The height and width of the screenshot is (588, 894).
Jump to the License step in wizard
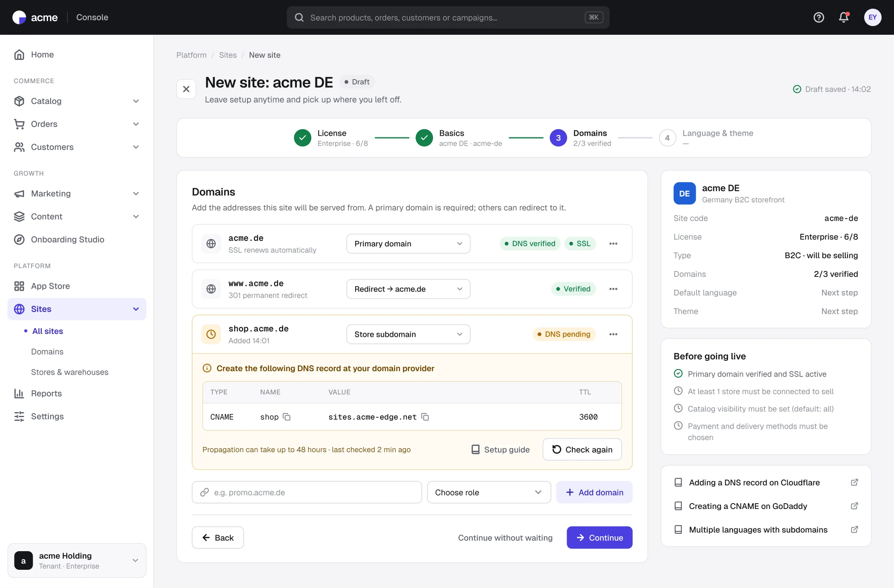point(331,138)
